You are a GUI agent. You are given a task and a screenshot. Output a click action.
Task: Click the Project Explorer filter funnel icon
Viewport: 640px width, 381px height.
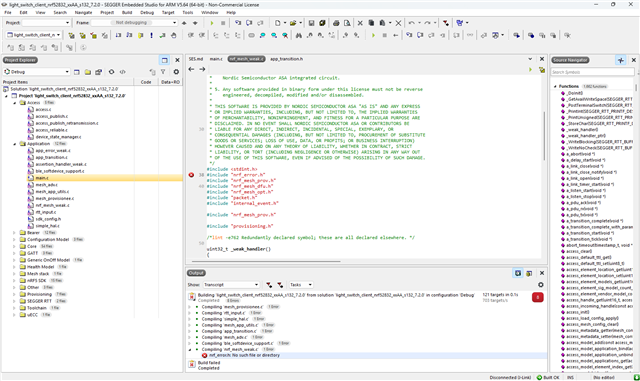pyautogui.click(x=163, y=72)
